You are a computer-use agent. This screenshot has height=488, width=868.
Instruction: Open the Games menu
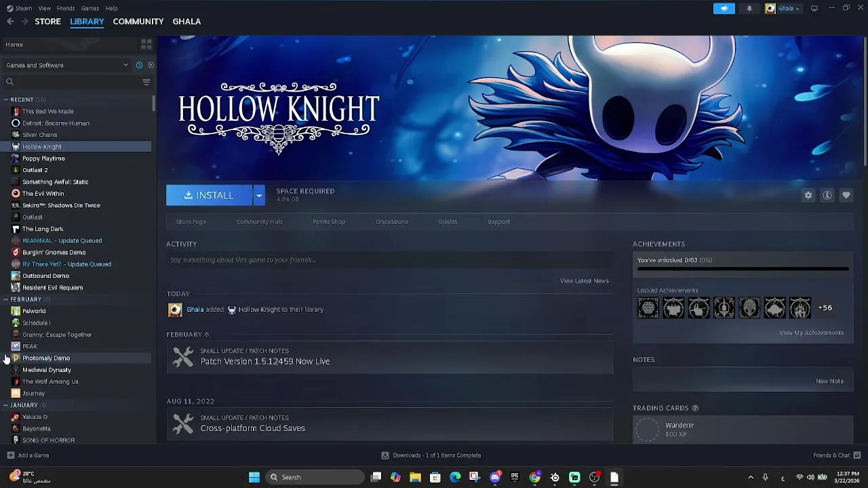[x=90, y=8]
